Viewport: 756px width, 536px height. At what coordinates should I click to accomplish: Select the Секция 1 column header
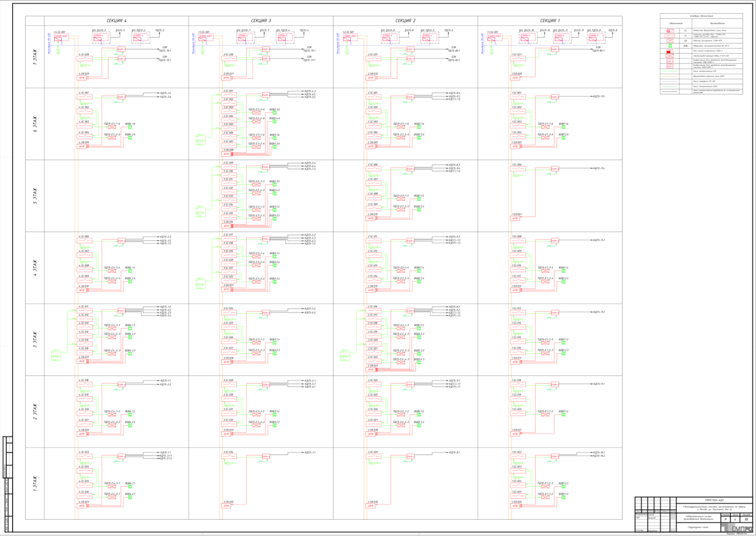550,21
